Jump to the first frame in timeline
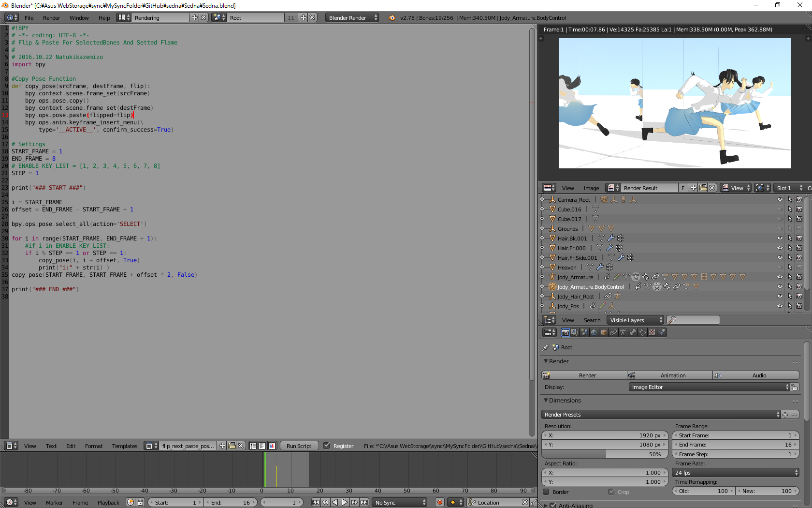Viewport: 812px width, 508px height. pyautogui.click(x=316, y=502)
